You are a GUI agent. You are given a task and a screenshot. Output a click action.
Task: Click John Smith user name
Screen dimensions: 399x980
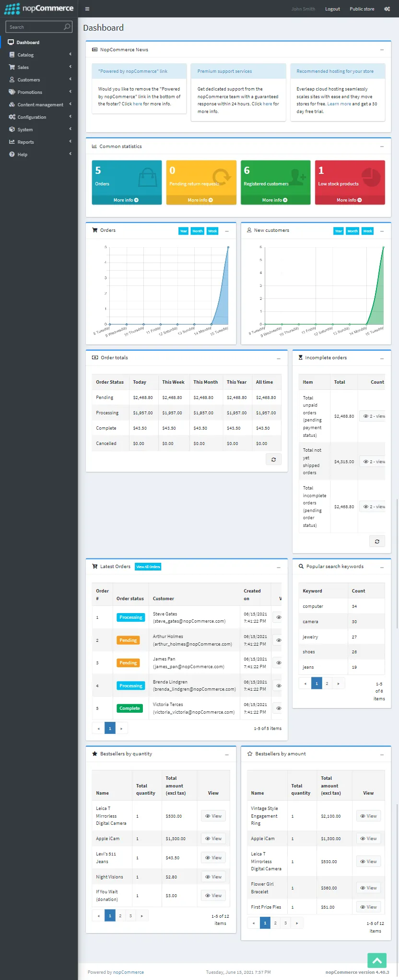[x=303, y=9]
